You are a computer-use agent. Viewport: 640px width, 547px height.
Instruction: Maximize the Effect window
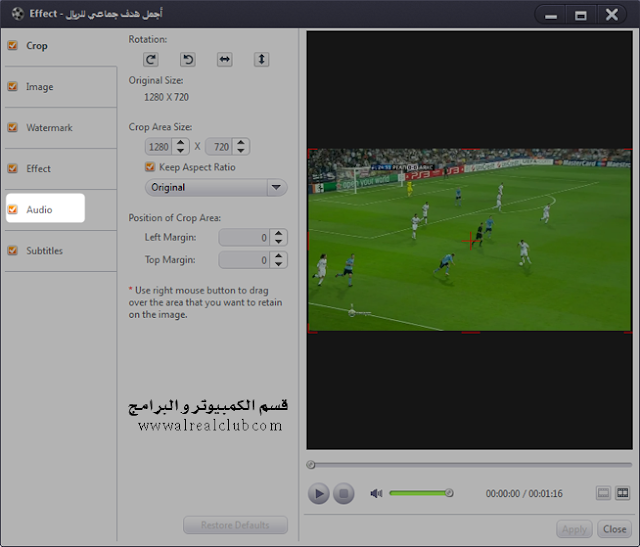pos(580,16)
